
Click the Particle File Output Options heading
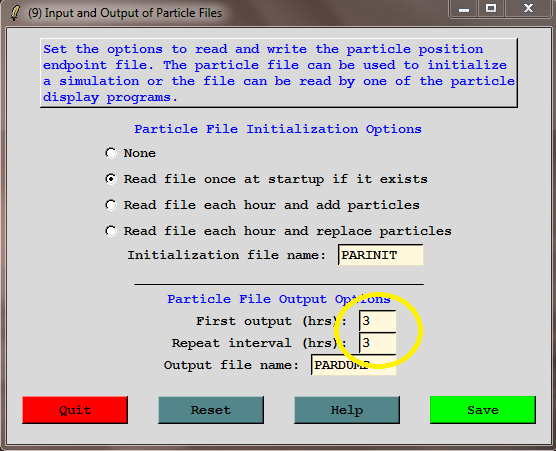click(279, 299)
